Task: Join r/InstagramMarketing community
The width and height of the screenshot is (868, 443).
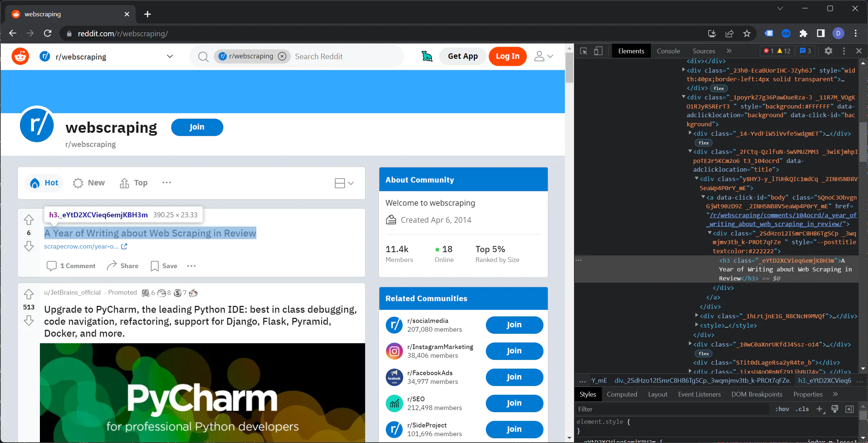Action: 514,351
